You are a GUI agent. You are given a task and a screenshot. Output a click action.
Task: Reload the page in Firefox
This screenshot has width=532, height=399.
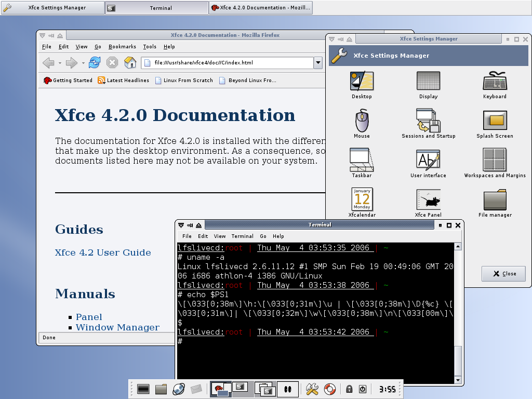(x=95, y=63)
